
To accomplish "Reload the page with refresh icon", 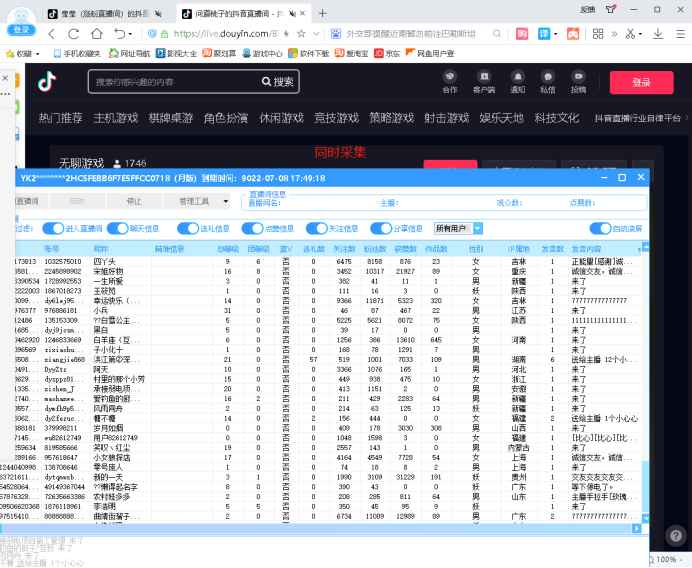I will pos(74,34).
